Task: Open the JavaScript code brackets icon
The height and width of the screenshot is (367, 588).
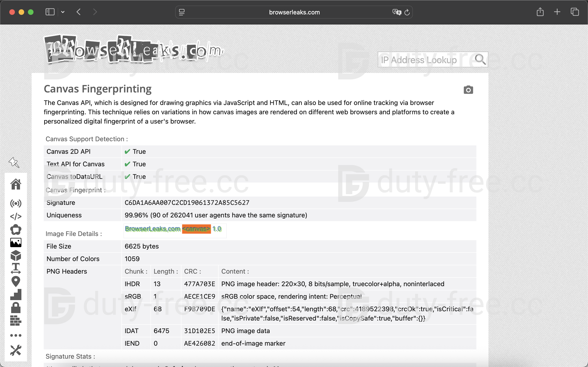Action: click(16, 216)
